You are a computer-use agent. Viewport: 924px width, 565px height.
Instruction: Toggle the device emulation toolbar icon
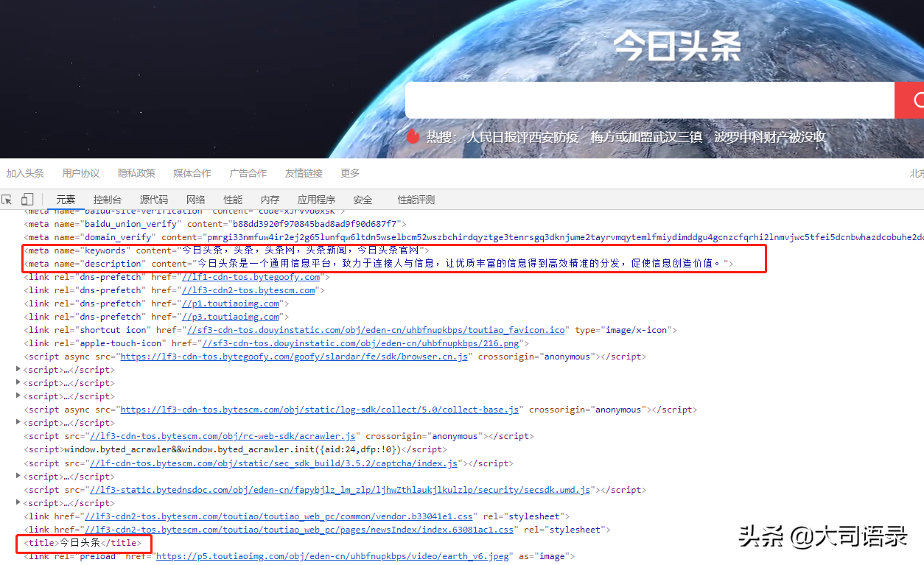coord(27,200)
